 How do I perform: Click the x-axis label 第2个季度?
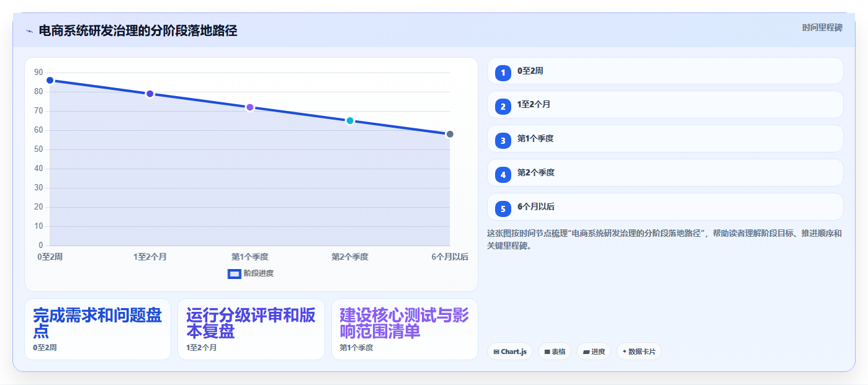click(x=350, y=257)
